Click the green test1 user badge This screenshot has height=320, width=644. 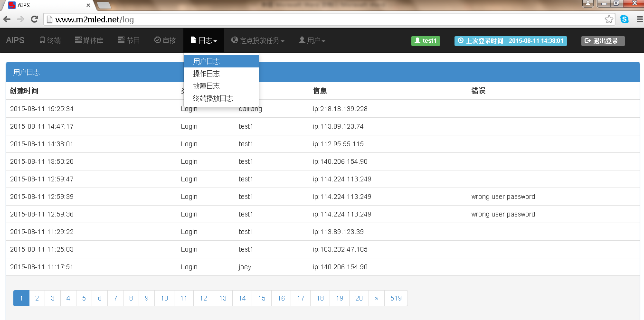point(426,41)
